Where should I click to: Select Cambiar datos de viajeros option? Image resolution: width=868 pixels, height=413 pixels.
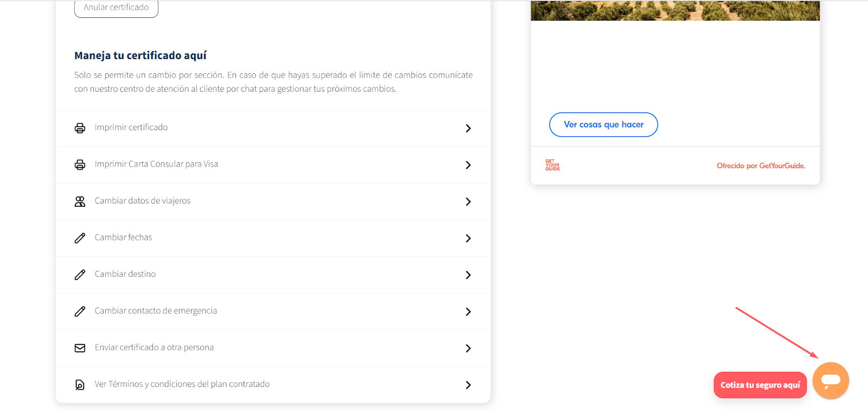pyautogui.click(x=273, y=201)
